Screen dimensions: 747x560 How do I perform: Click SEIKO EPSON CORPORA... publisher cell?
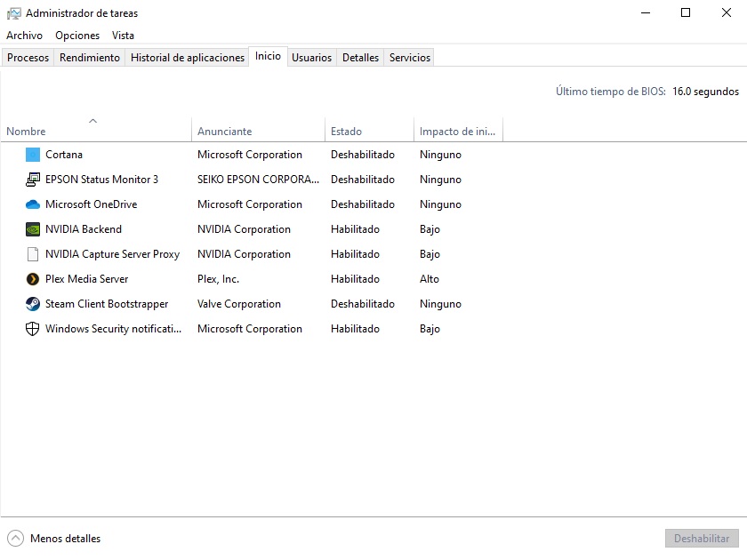point(258,180)
